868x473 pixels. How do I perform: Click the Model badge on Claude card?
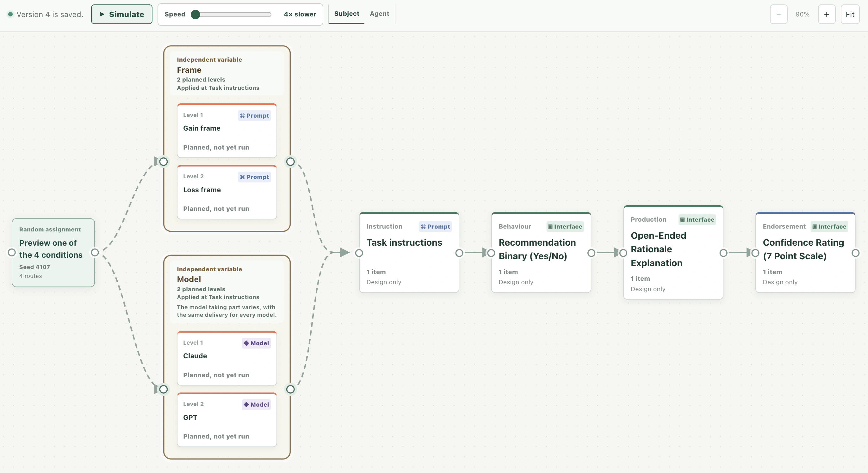(257, 343)
